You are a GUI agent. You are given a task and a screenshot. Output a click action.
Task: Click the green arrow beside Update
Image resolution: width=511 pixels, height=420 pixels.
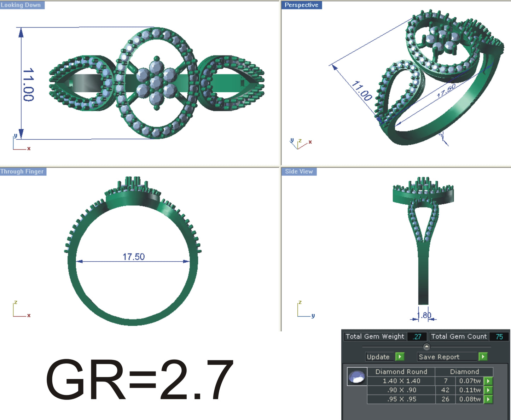click(x=400, y=356)
